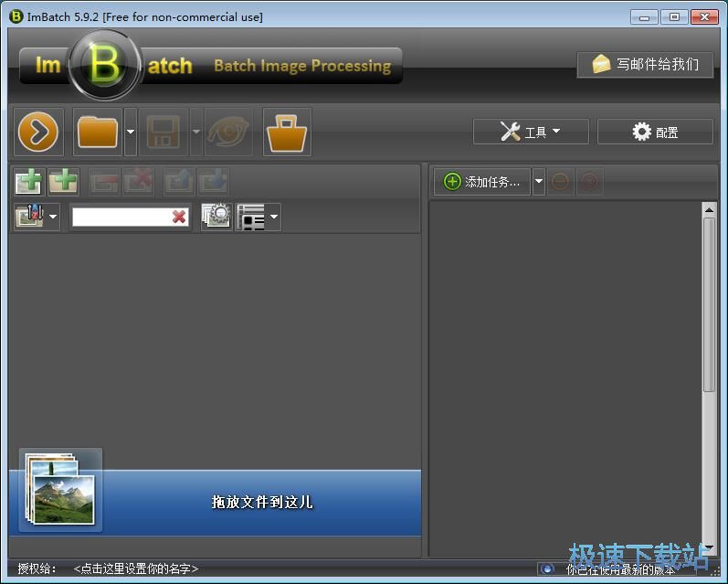Image resolution: width=728 pixels, height=584 pixels.
Task: Add images with the first green plus icon
Action: click(30, 182)
